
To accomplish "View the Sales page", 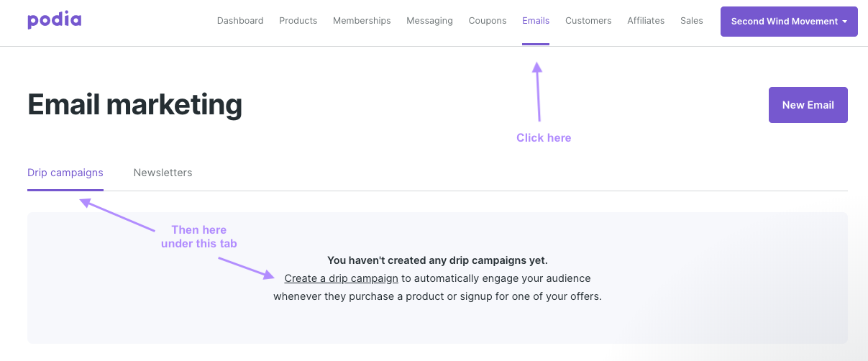I will (x=692, y=21).
